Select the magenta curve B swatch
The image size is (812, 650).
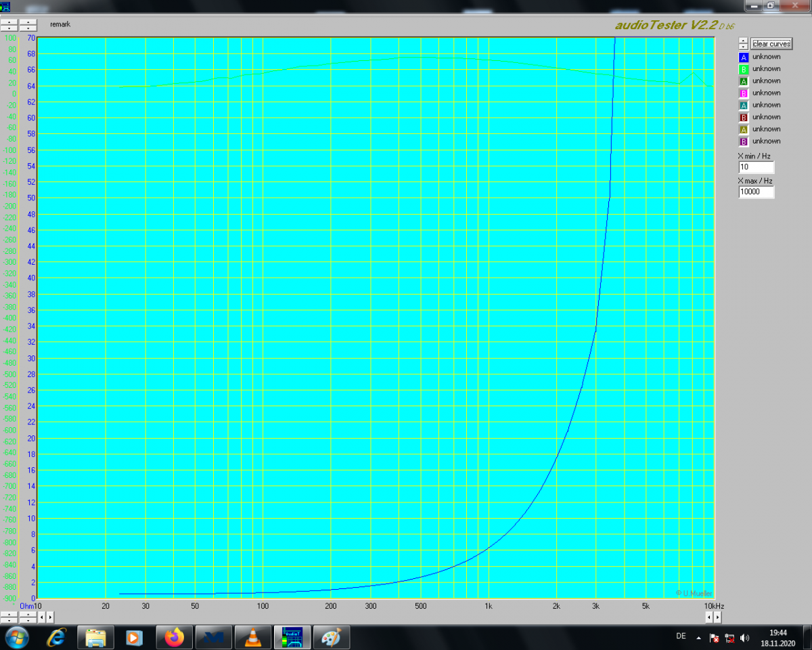744,93
